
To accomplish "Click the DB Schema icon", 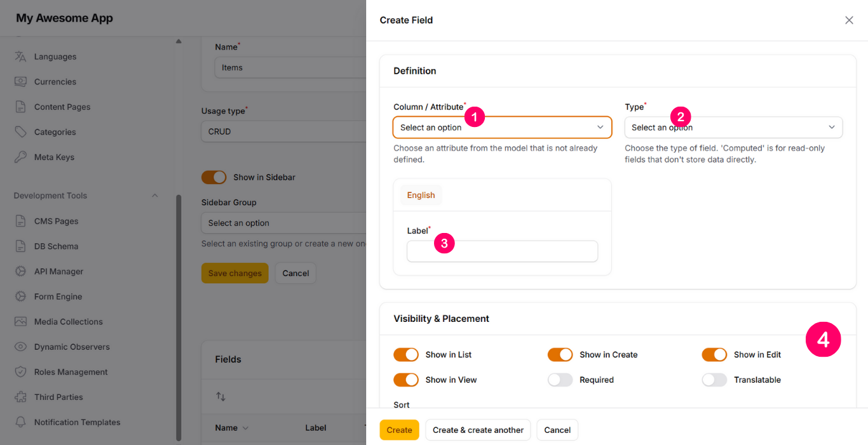I will click(20, 246).
